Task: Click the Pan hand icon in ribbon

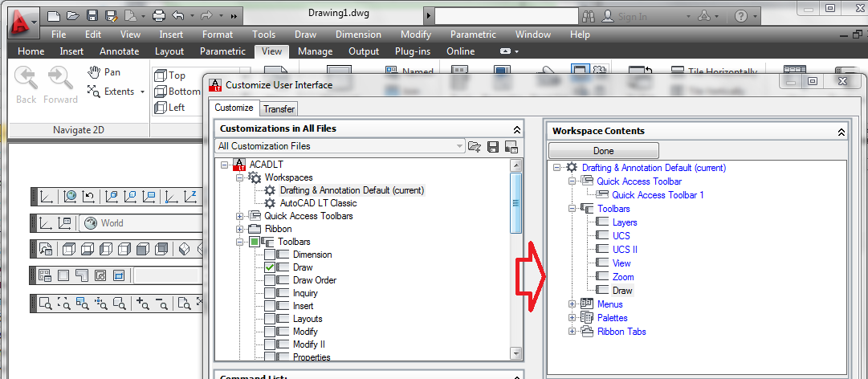Action: [x=95, y=72]
